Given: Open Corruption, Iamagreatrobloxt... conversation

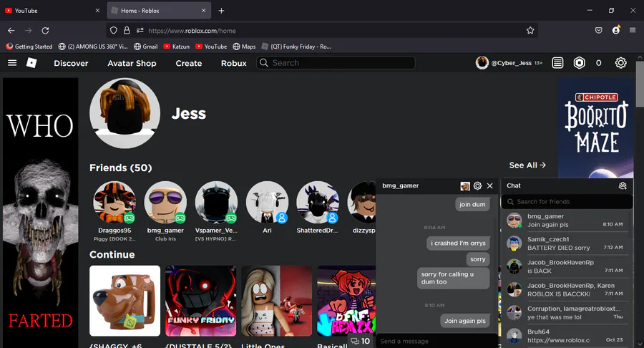Looking at the screenshot, I should point(565,313).
